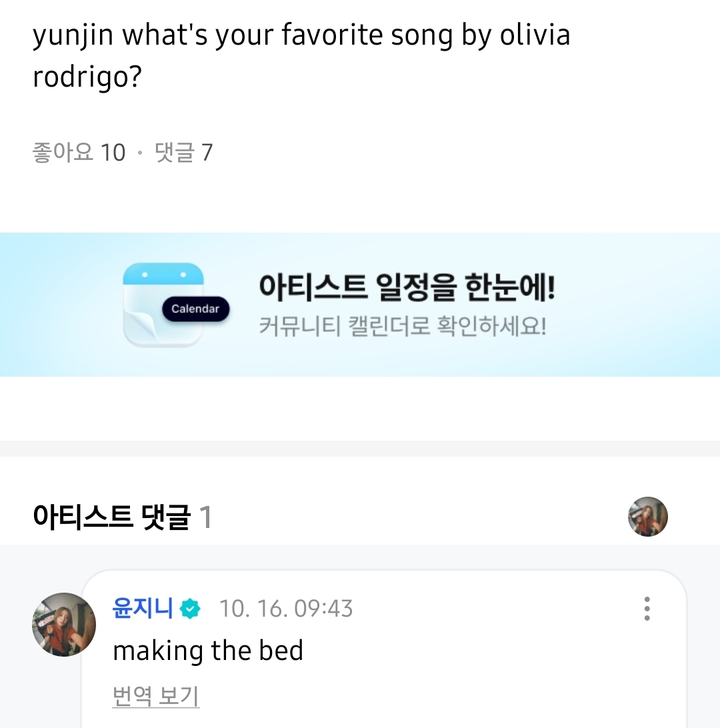Tap the 아티스트 일정을 한눈에! banner headline

[407, 287]
